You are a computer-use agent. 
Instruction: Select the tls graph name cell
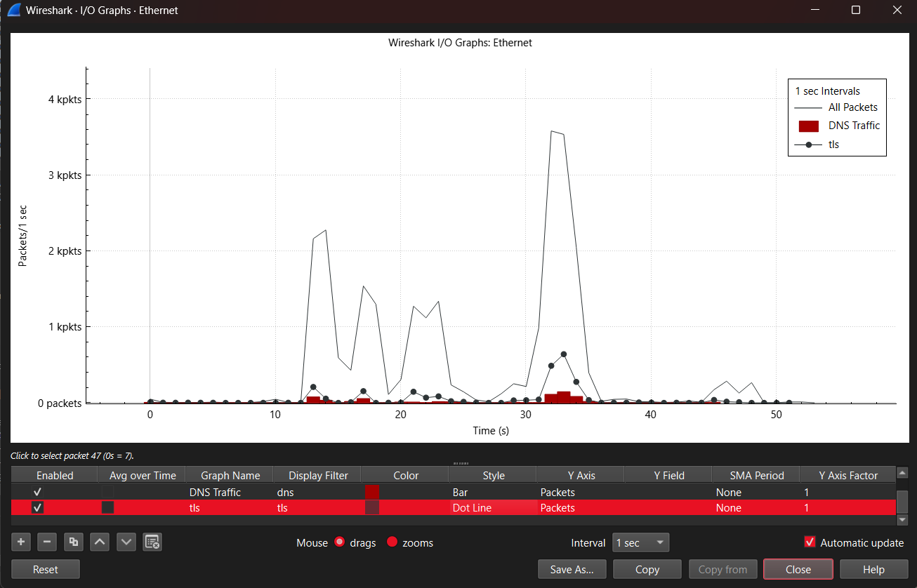229,508
